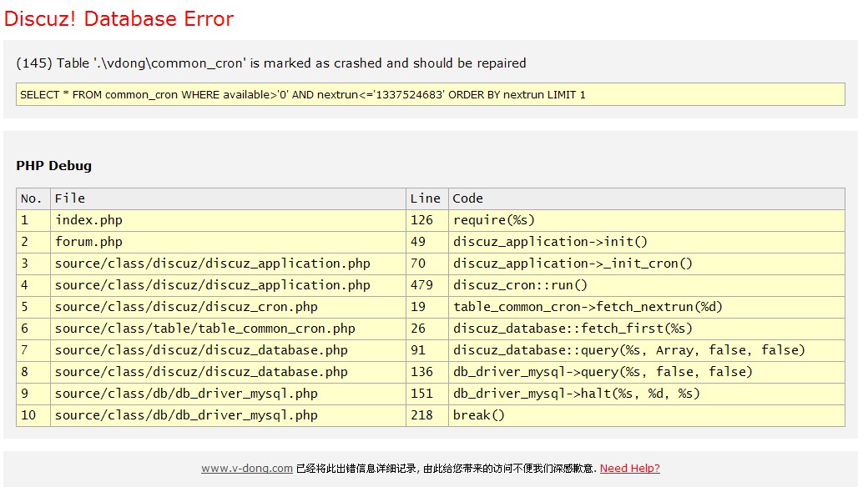The width and height of the screenshot is (868, 492).
Task: Click the Chinese apology text in the footer
Action: click(x=447, y=468)
